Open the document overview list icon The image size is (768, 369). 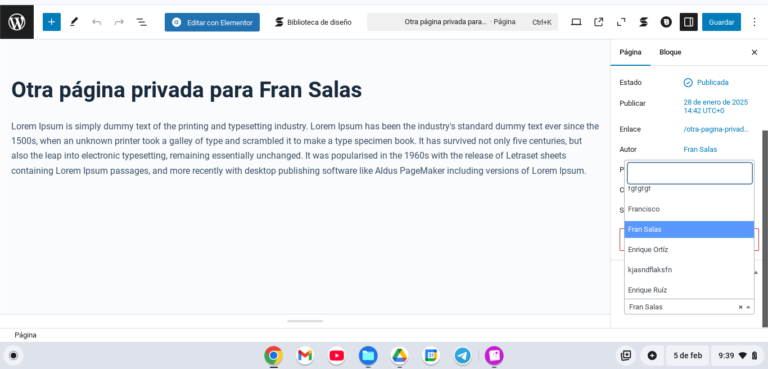[142, 22]
